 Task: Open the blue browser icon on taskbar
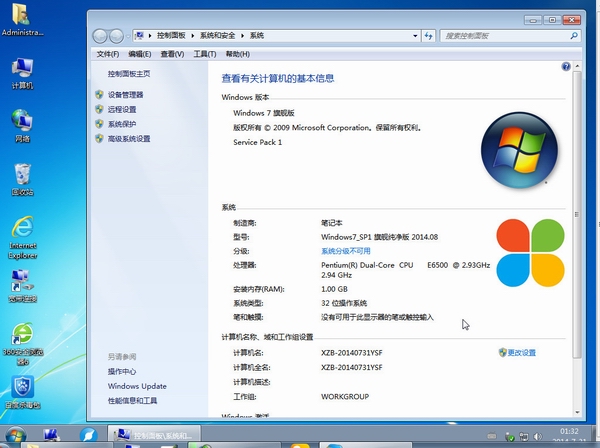coord(88,435)
